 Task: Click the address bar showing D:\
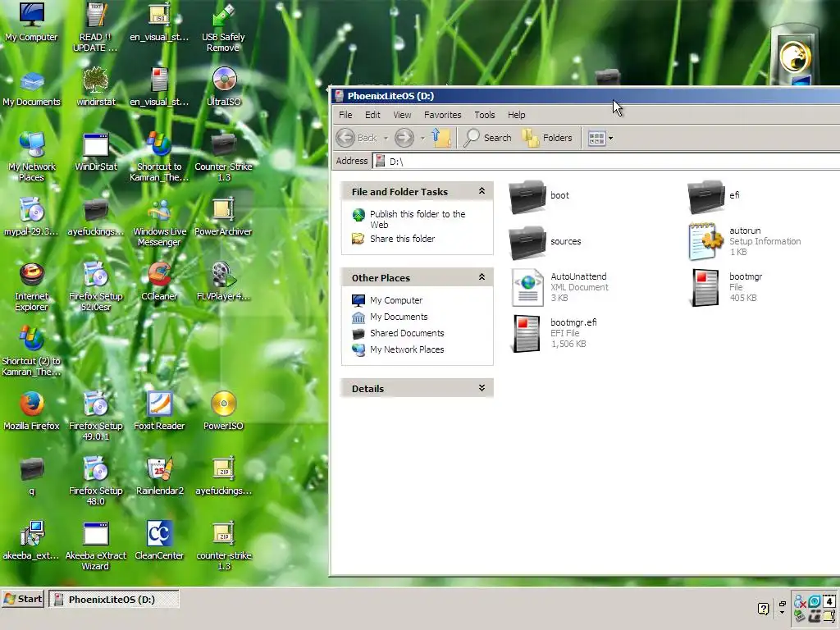click(605, 162)
